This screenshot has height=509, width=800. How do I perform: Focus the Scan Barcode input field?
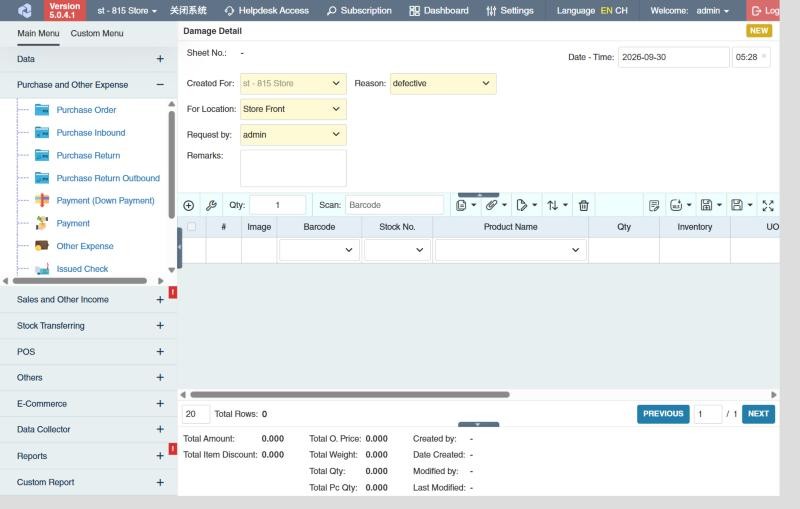click(394, 205)
